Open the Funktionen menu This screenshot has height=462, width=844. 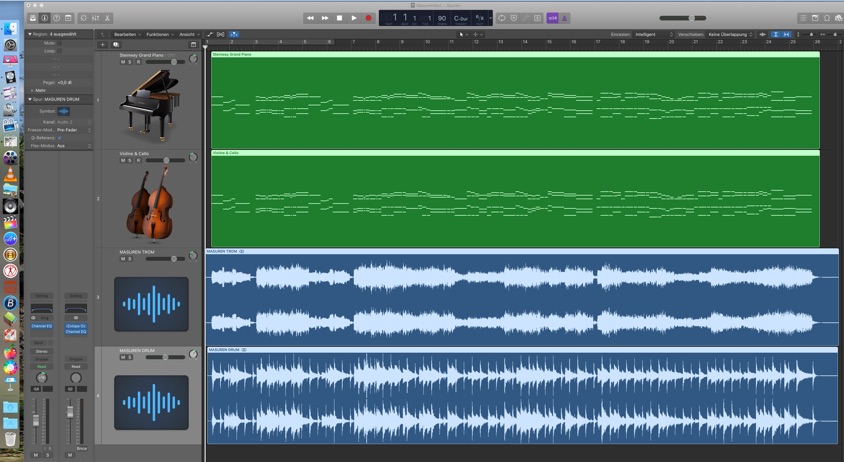click(x=160, y=34)
